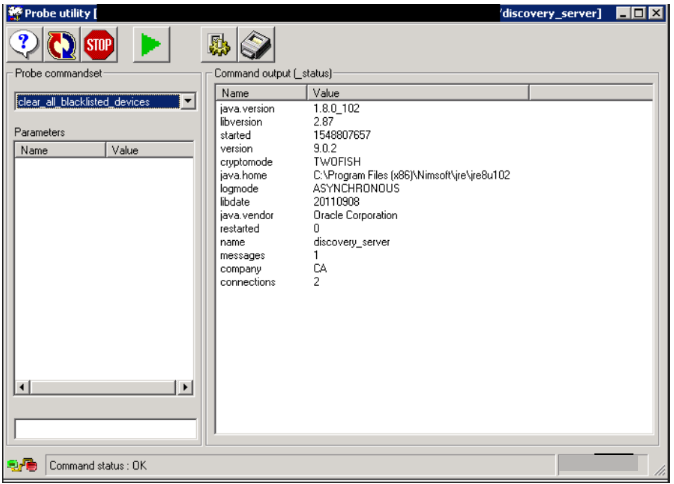
Task: Click the input field below Parameters list
Action: pyautogui.click(x=105, y=428)
